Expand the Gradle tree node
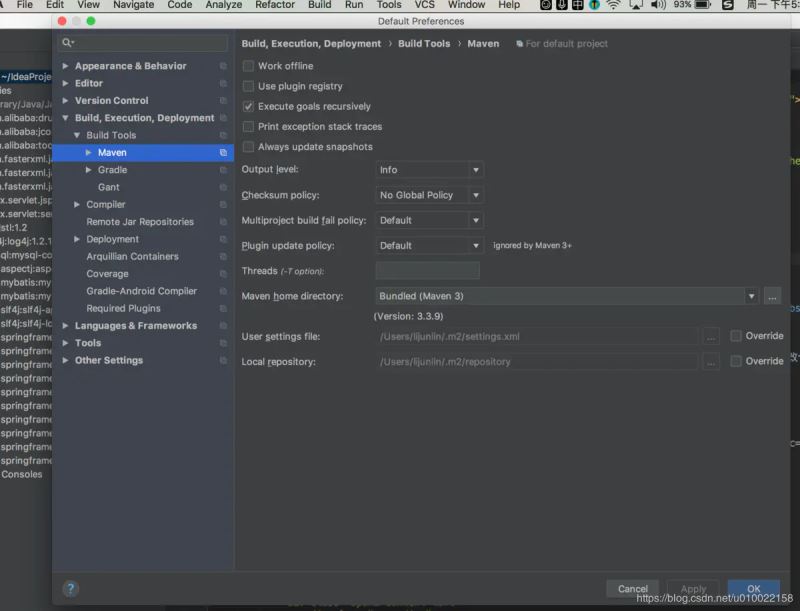The image size is (800, 611). [x=89, y=170]
